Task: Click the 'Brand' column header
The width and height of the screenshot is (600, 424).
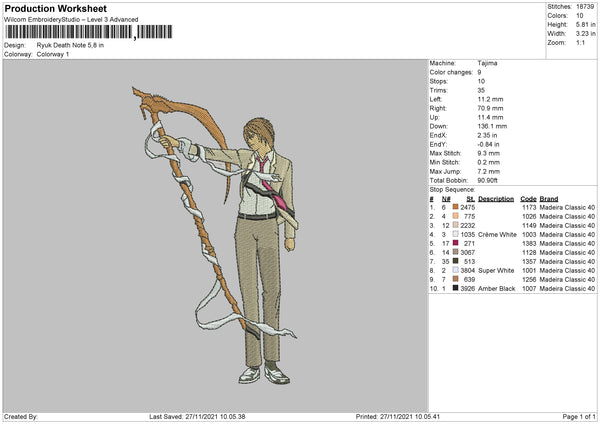Action: click(549, 199)
